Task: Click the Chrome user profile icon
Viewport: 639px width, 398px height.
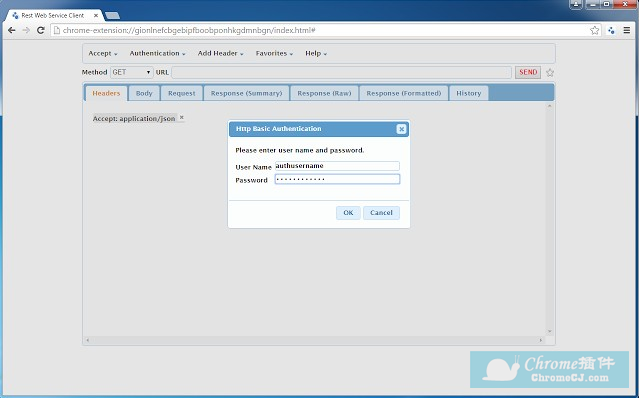Action: 576,4
